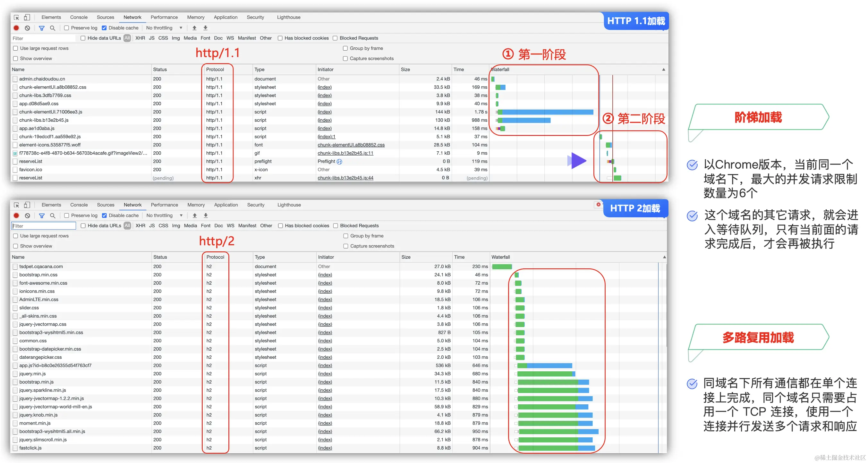The height and width of the screenshot is (463, 868).
Task: Import HAR upload icon in bottom panel
Action: tap(195, 215)
